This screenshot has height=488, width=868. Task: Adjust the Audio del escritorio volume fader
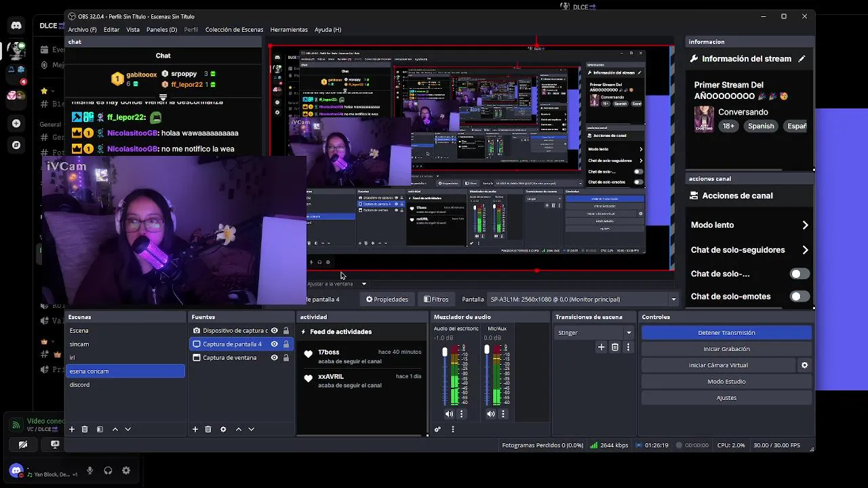click(x=445, y=352)
